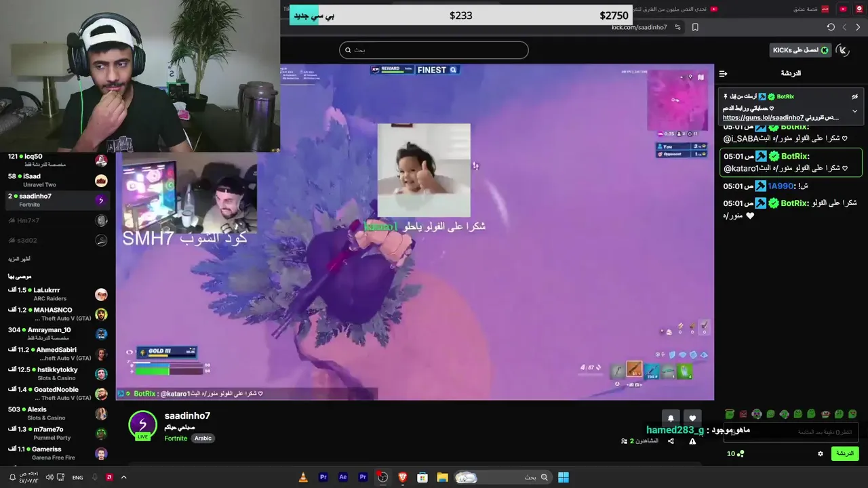Click the taskbar search box
This screenshot has height=488, width=868.
[502, 477]
